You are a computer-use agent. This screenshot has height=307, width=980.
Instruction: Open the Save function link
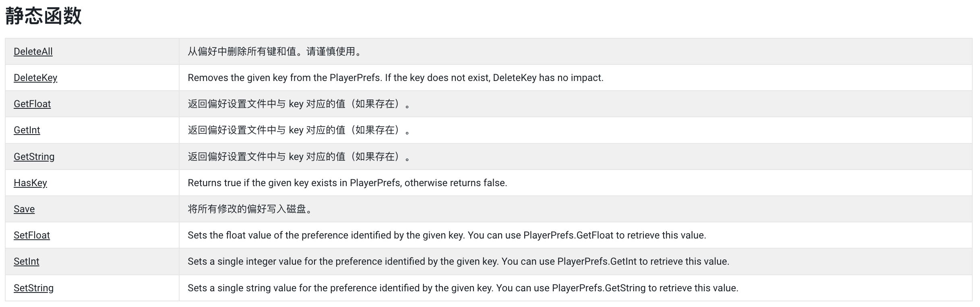24,209
